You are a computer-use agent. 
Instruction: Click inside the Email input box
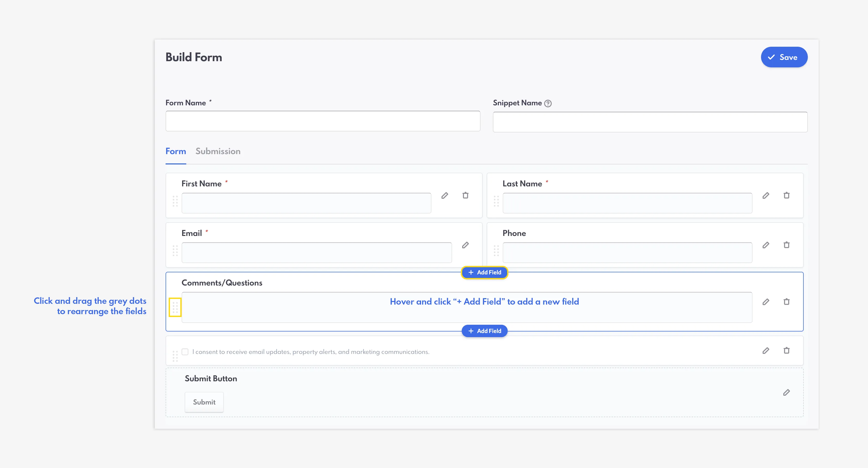[317, 252]
